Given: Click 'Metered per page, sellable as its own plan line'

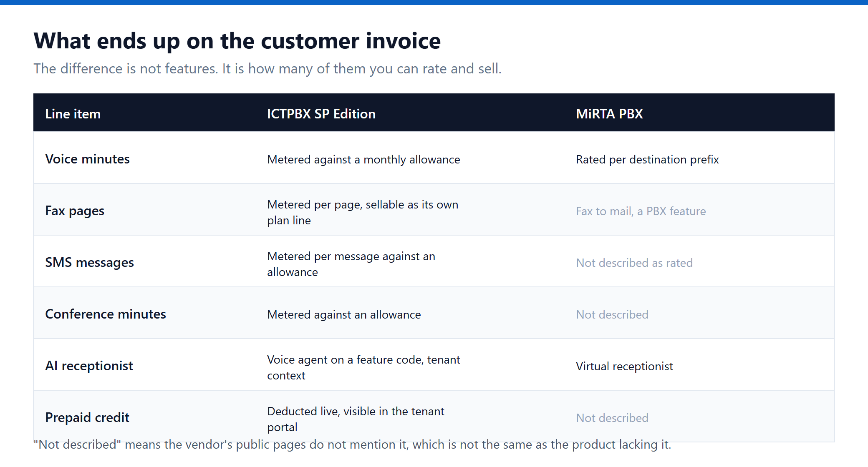Looking at the screenshot, I should (x=363, y=212).
